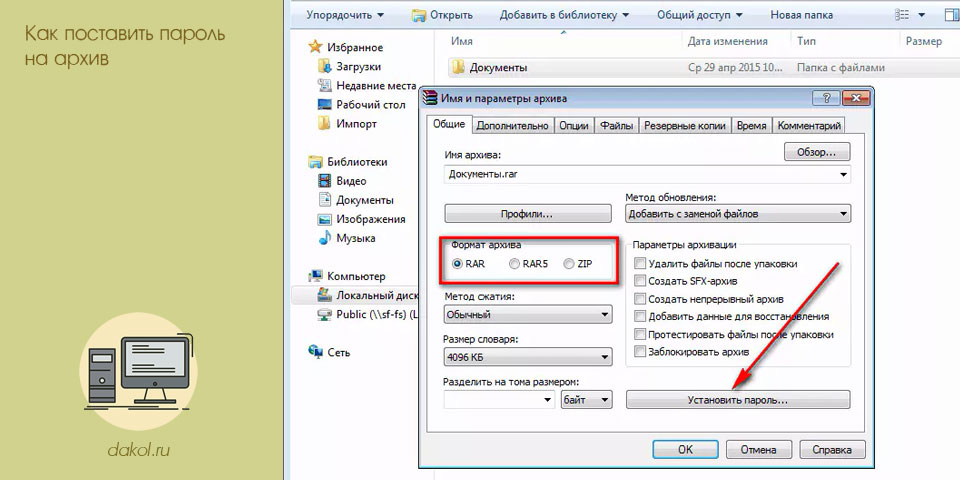
Task: Switch to the Комментарий tab
Action: [809, 126]
